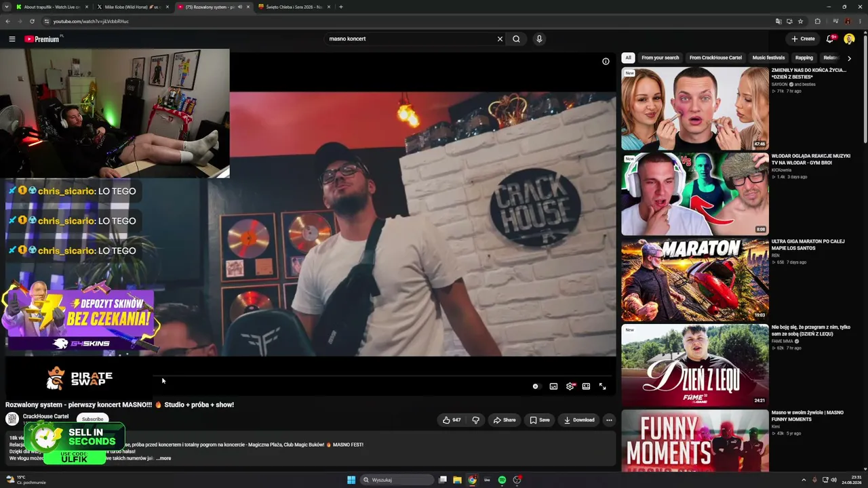Dislike this video
Image resolution: width=868 pixels, height=488 pixels.
[475, 420]
